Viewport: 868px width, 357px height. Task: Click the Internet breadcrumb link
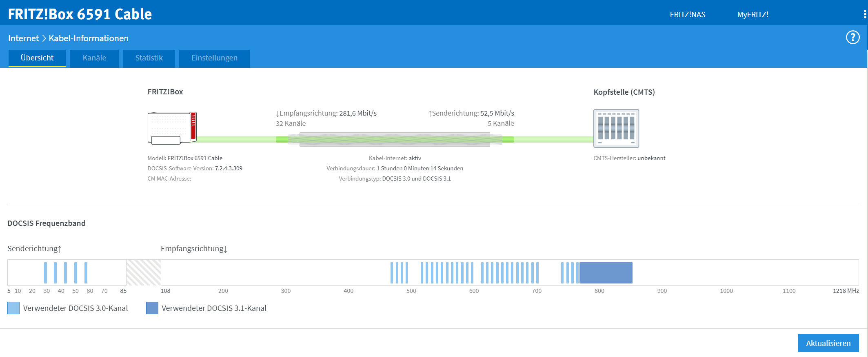click(x=23, y=38)
